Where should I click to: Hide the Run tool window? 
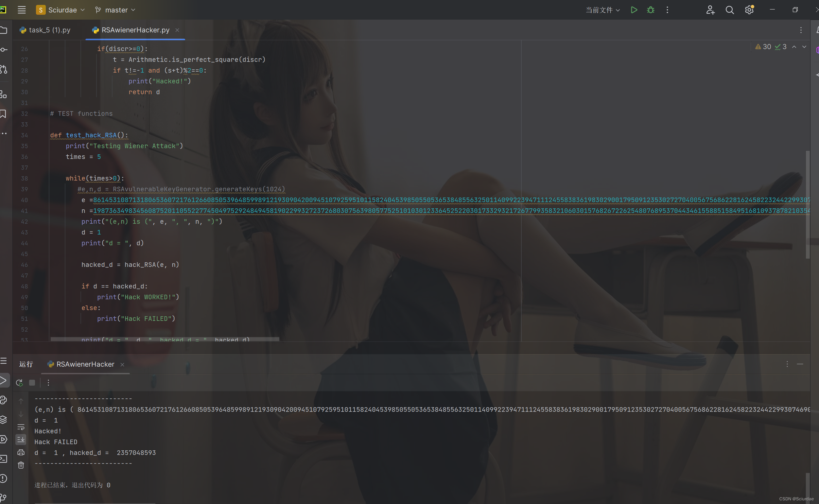tap(801, 364)
